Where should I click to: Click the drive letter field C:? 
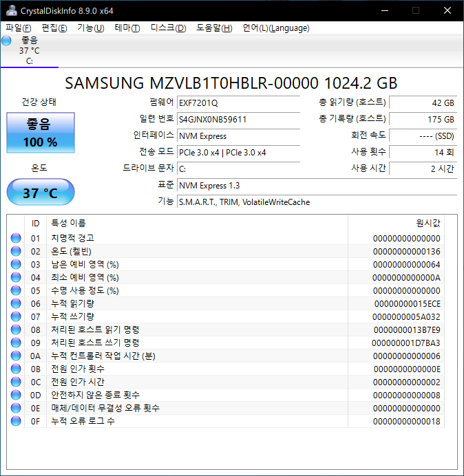[x=238, y=169]
